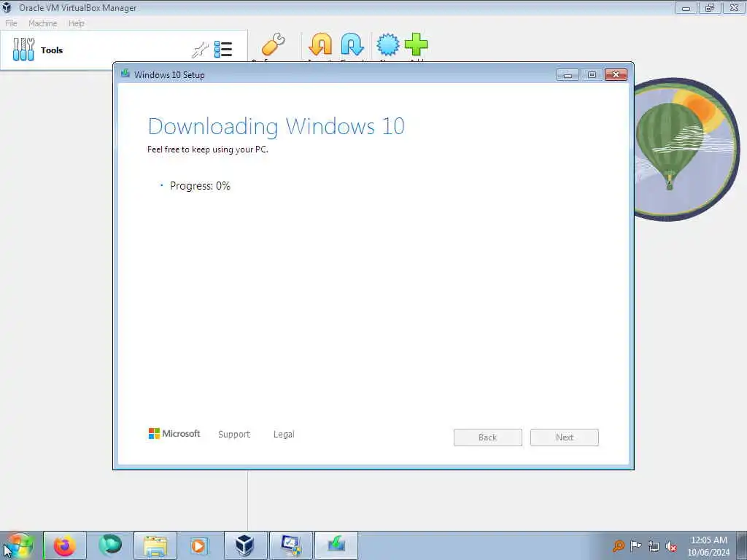747x560 pixels.
Task: Open Windows Media Player from the taskbar
Action: pos(199,545)
